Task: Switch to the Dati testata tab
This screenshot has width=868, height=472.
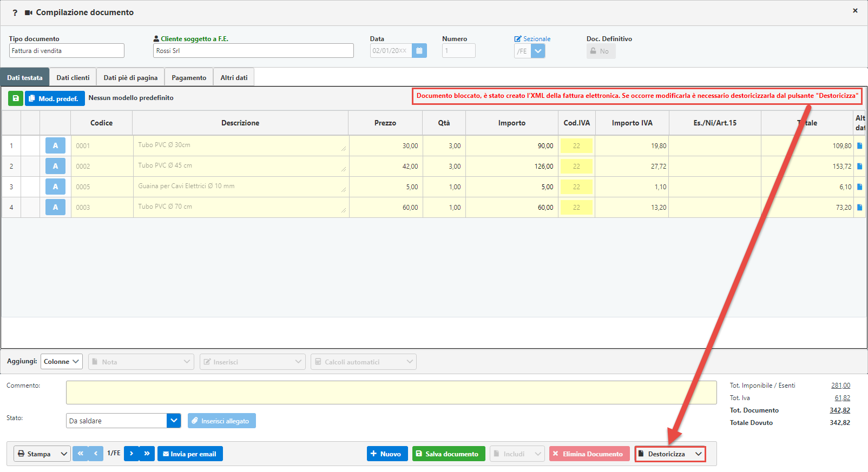Action: pos(25,77)
